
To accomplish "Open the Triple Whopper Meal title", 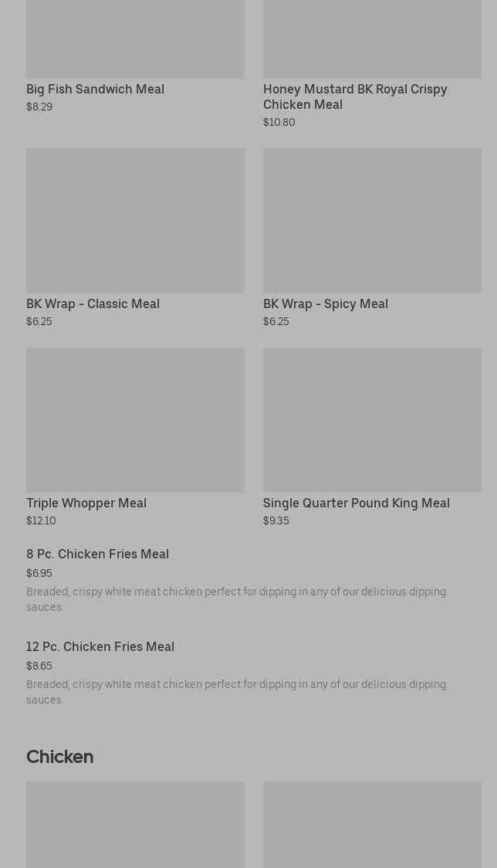I will 86,504.
